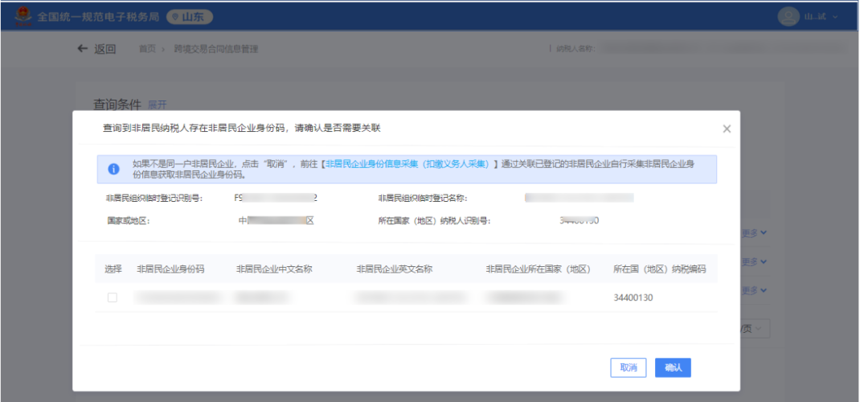The height and width of the screenshot is (402, 868).
Task: Click the 非居民组织临时登记名称 label
Action: (423, 198)
